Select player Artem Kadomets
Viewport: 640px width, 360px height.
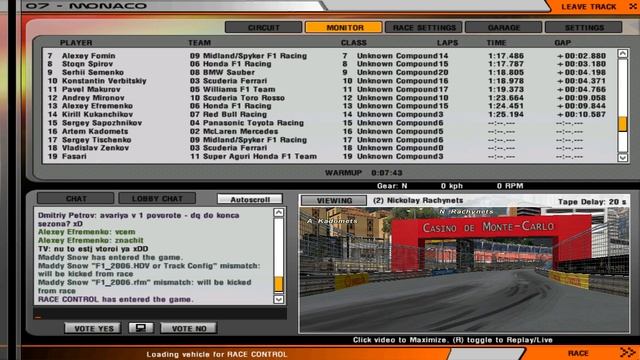coord(95,131)
